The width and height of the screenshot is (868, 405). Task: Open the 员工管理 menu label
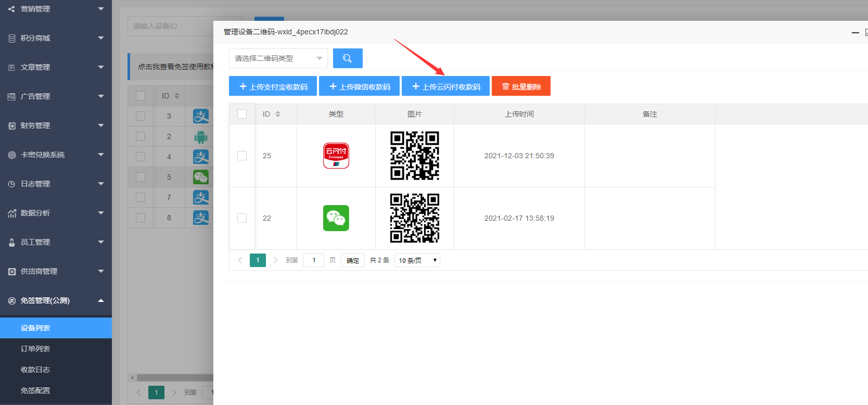tap(35, 242)
